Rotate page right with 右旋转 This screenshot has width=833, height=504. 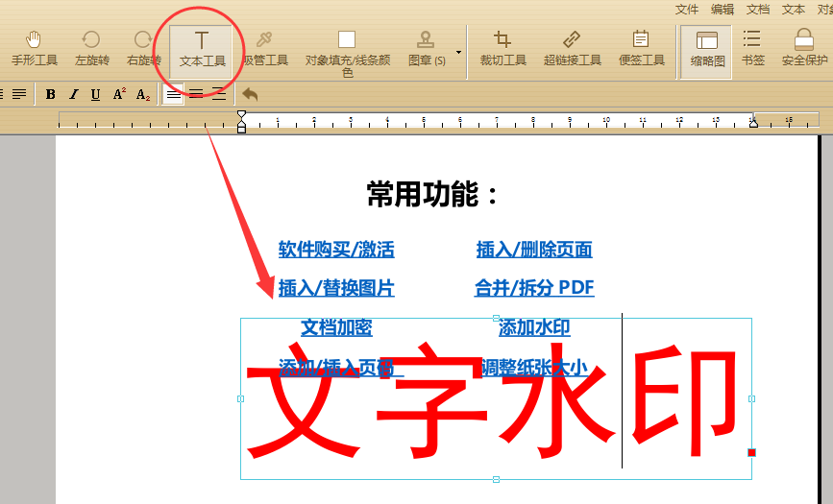(x=143, y=48)
